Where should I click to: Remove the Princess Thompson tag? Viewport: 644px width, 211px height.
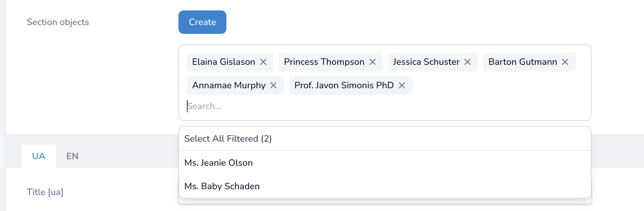(373, 62)
